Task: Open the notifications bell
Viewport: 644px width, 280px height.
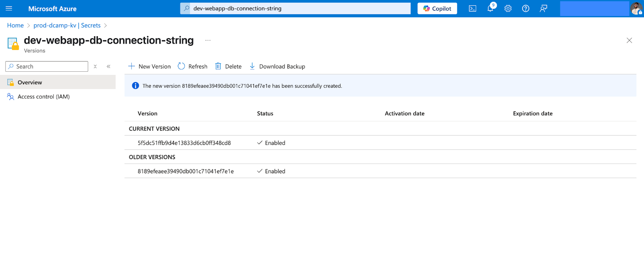Action: (490, 8)
